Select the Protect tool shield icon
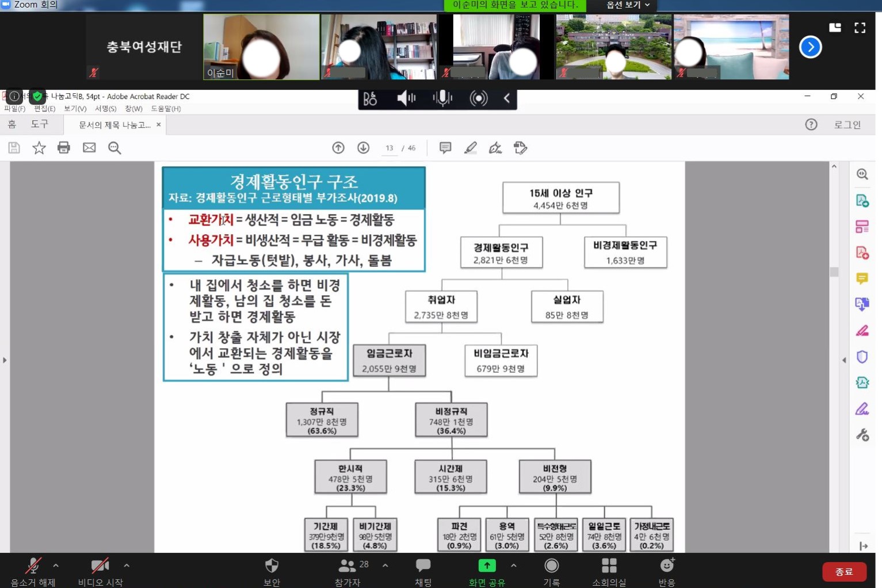The image size is (882, 588). [x=862, y=357]
